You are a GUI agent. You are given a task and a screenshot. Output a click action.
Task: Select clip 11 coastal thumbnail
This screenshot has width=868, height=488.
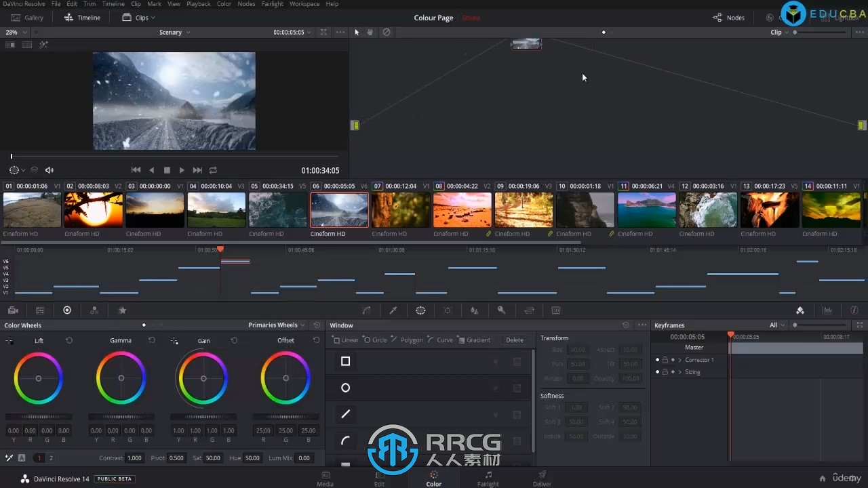[647, 210]
